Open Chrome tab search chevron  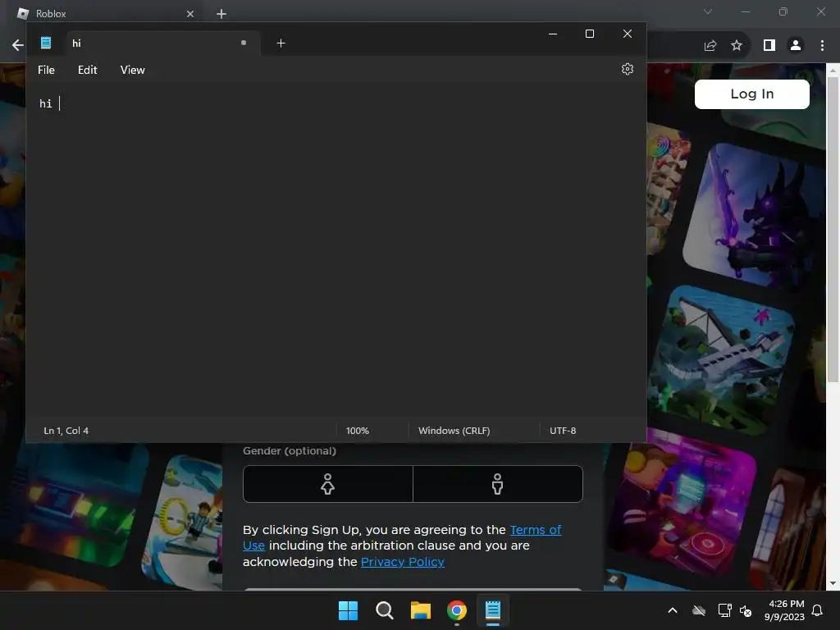(x=708, y=11)
